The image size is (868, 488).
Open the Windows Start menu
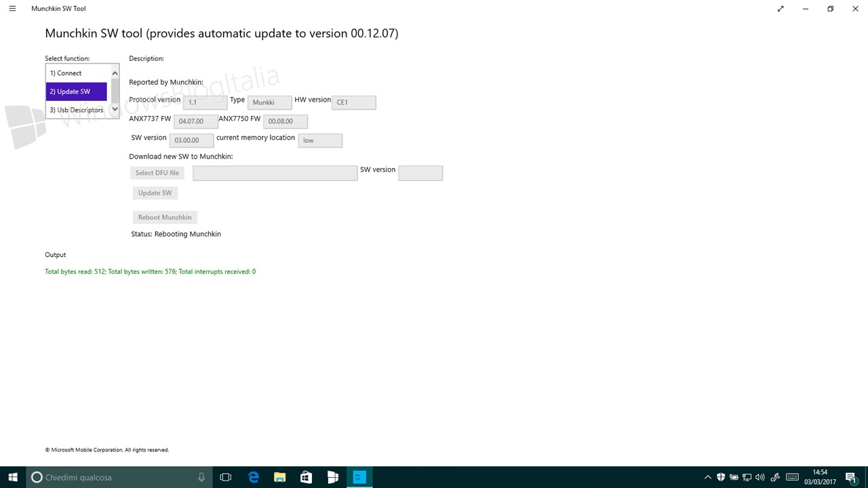tap(13, 477)
